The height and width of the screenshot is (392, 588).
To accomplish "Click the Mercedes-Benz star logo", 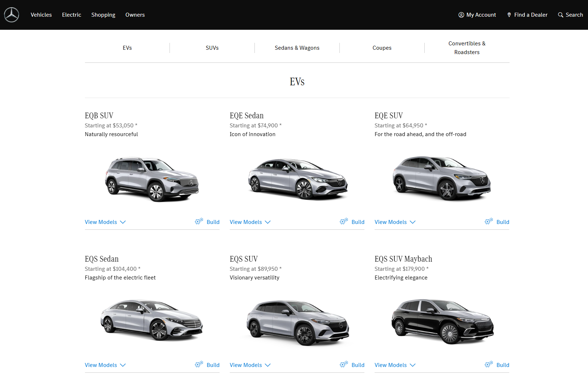I will tap(12, 15).
